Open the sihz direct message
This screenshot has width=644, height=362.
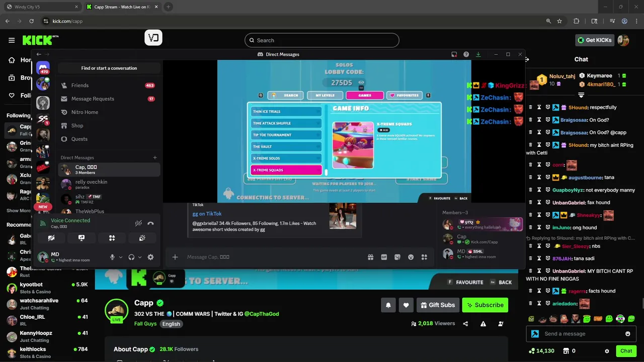tap(109, 199)
